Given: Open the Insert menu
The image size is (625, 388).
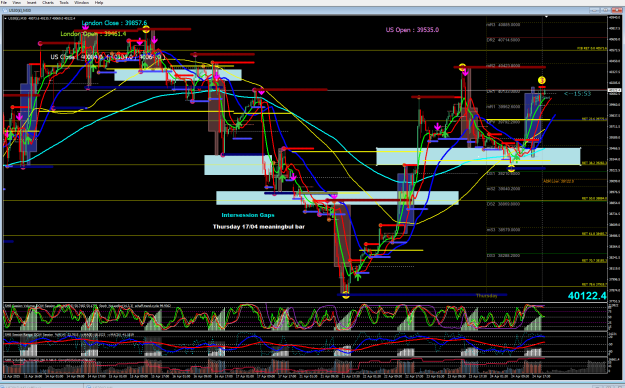Looking at the screenshot, I should tap(31, 2).
